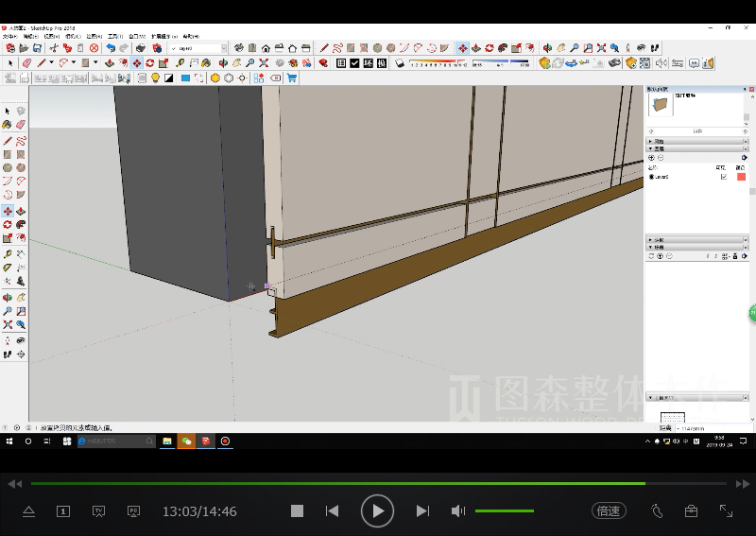Open the first menu in menu bar
This screenshot has height=536, width=756.
coord(9,36)
